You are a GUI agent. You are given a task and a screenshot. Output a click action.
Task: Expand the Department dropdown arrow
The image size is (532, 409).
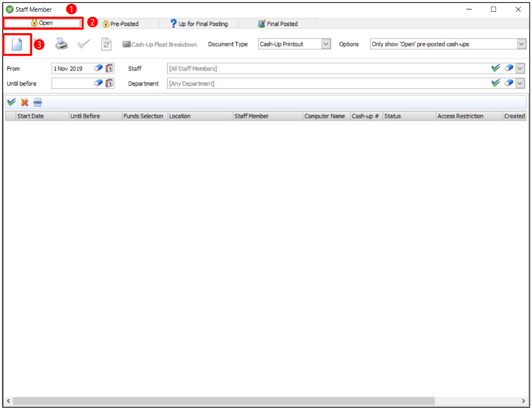520,83
